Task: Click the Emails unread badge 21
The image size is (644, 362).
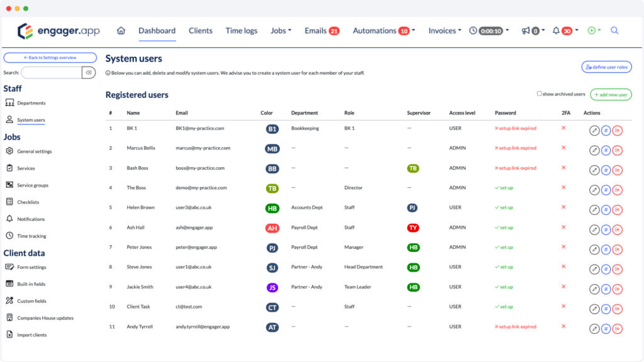Action: click(x=335, y=31)
